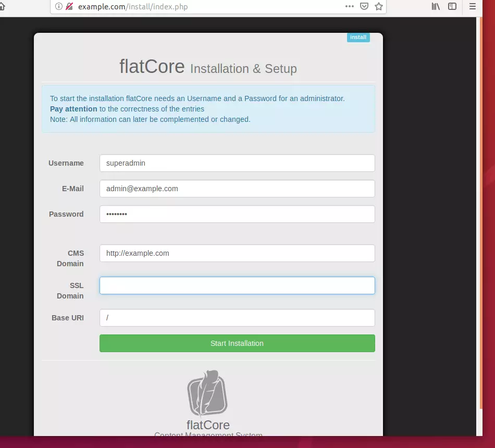Select the Password input field
Image resolution: width=495 pixels, height=448 pixels.
tap(237, 215)
